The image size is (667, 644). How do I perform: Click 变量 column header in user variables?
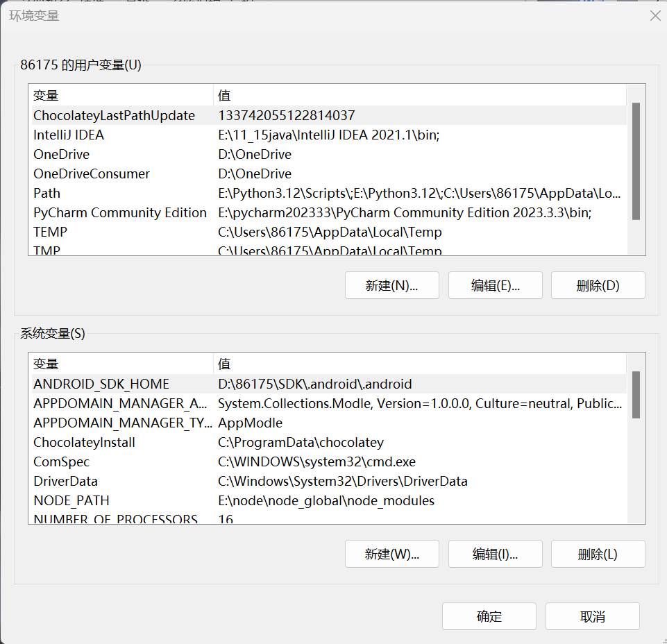tap(118, 96)
